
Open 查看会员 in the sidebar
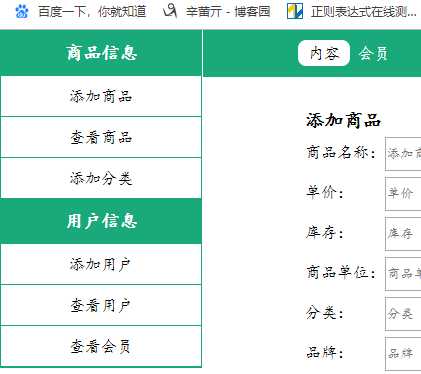[x=101, y=346]
